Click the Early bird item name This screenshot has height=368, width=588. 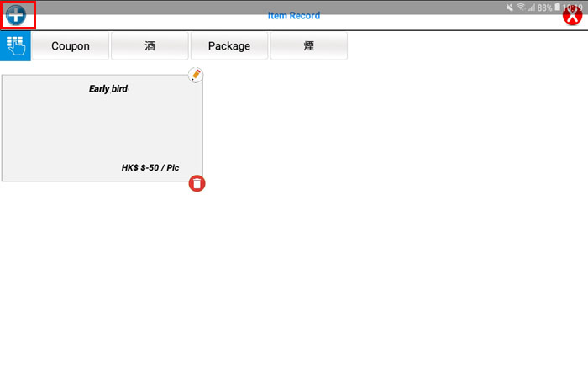(108, 89)
